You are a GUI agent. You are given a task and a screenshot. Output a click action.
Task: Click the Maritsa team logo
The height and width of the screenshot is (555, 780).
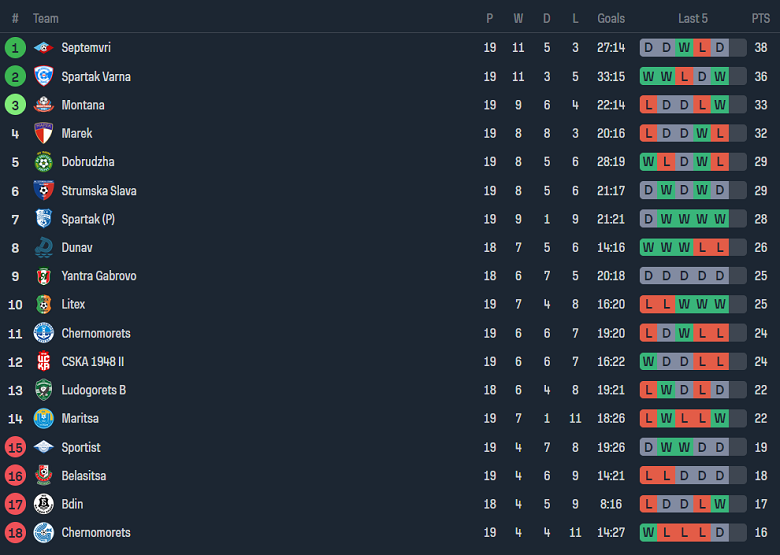[43, 418]
